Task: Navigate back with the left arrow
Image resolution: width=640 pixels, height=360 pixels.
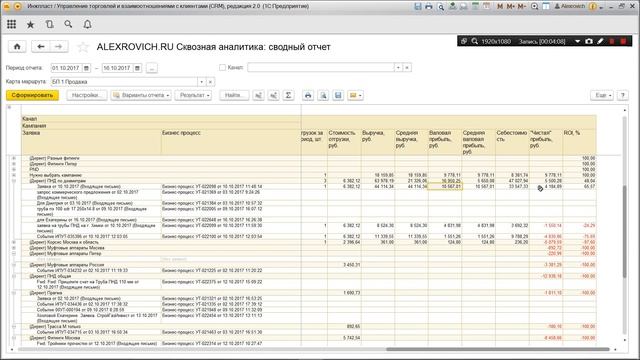Action: (x=40, y=47)
